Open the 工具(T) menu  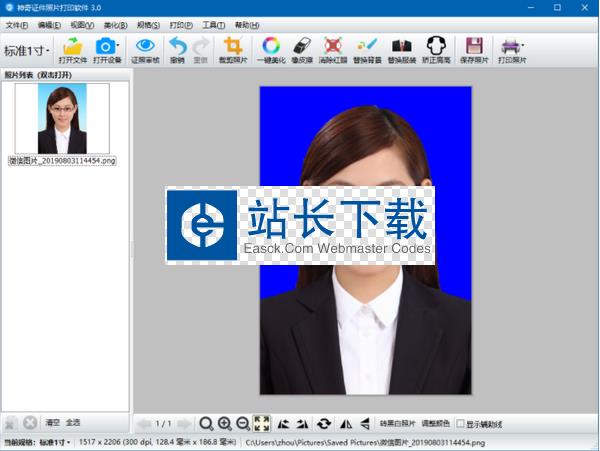pos(213,23)
